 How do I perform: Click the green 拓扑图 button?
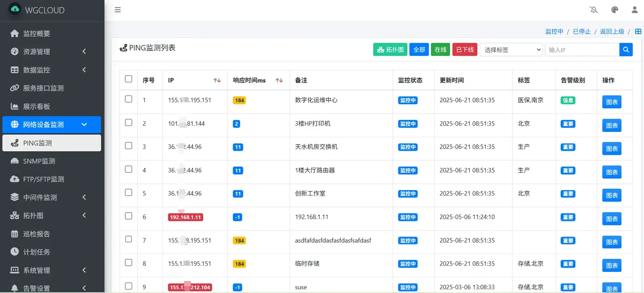tap(390, 50)
